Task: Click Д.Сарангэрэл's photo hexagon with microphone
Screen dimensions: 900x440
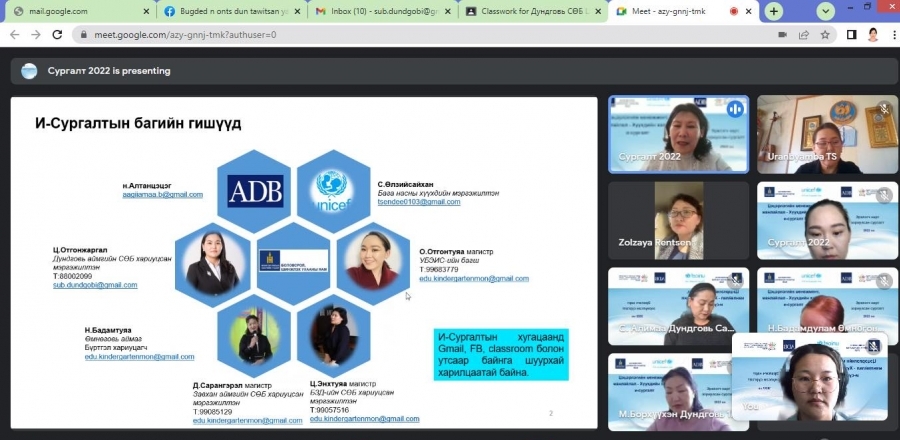Action: [x=254, y=336]
